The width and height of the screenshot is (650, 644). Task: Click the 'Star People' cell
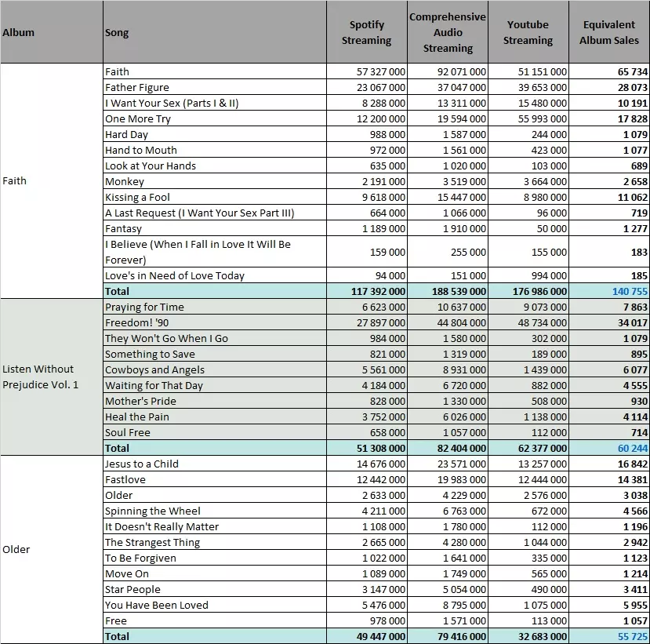(215, 589)
